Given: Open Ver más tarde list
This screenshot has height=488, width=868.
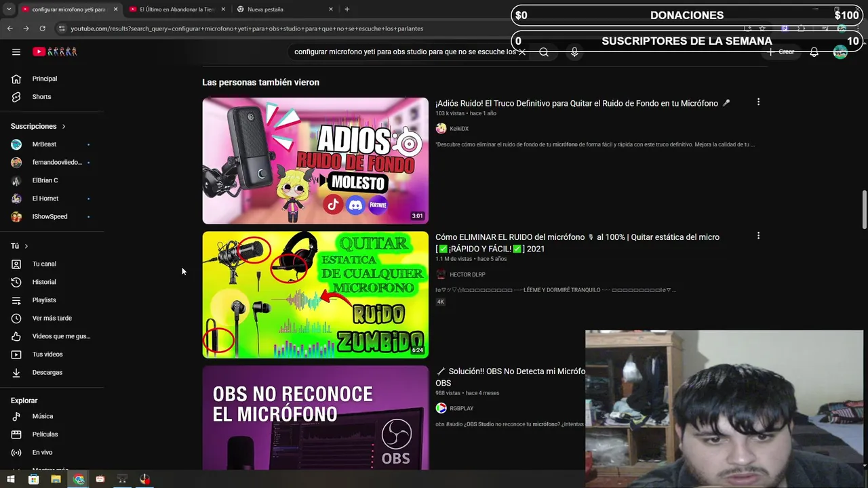Looking at the screenshot, I should [x=52, y=318].
